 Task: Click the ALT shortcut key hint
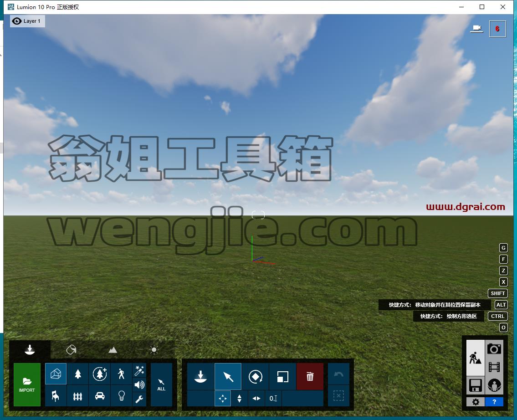click(501, 305)
